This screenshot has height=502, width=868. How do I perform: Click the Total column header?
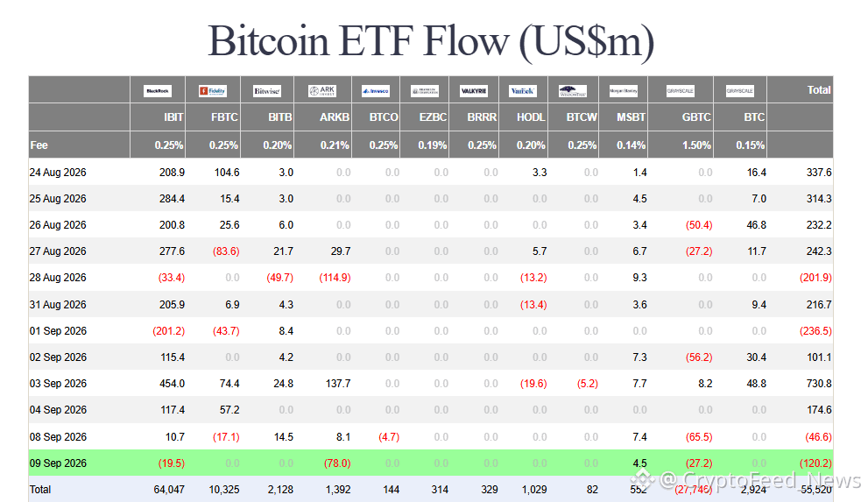pos(819,90)
